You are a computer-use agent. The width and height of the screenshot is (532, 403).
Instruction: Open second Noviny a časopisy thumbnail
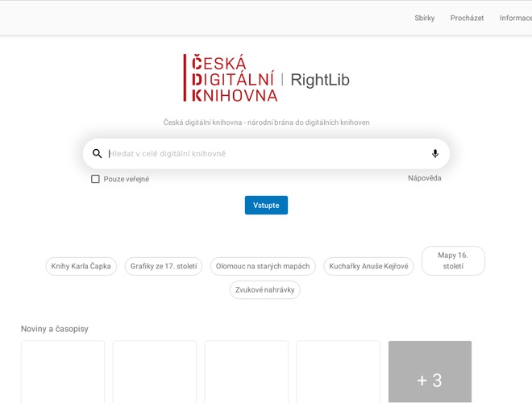pyautogui.click(x=155, y=372)
